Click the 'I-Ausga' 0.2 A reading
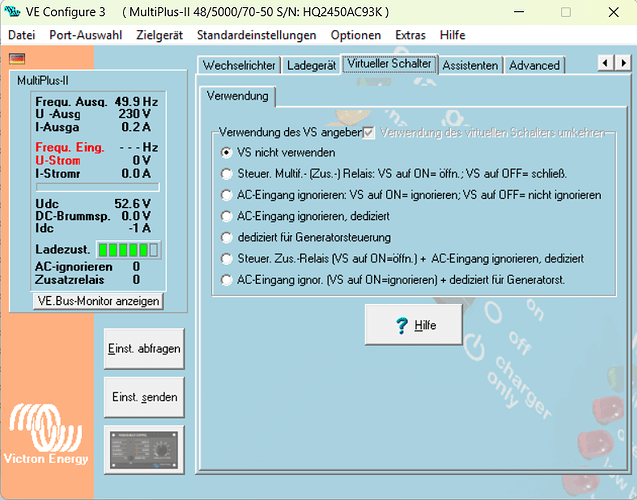 click(136, 127)
